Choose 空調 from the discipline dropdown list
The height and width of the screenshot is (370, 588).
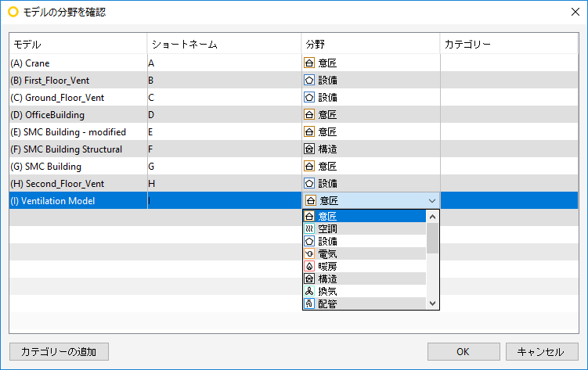pyautogui.click(x=364, y=228)
